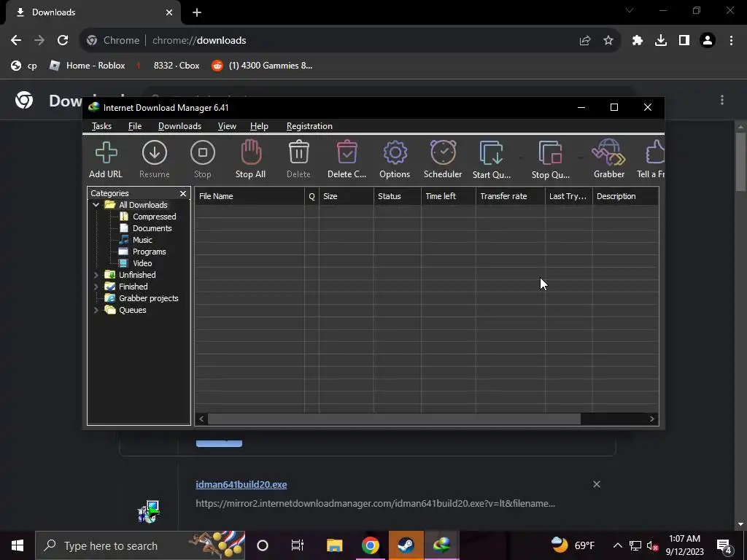
Task: Click the download list horizontal scrollbar thumb
Action: pyautogui.click(x=394, y=419)
